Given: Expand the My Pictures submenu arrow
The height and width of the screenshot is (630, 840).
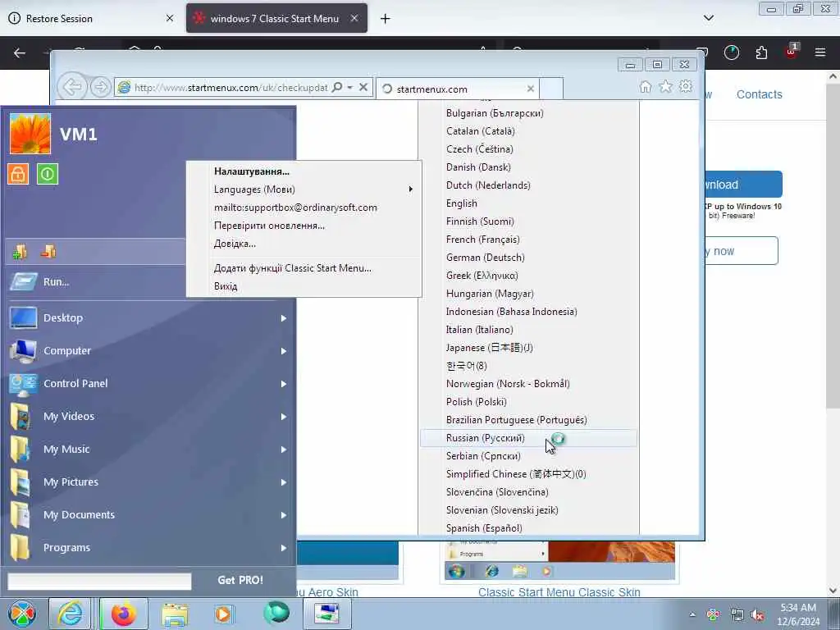Looking at the screenshot, I should point(283,482).
